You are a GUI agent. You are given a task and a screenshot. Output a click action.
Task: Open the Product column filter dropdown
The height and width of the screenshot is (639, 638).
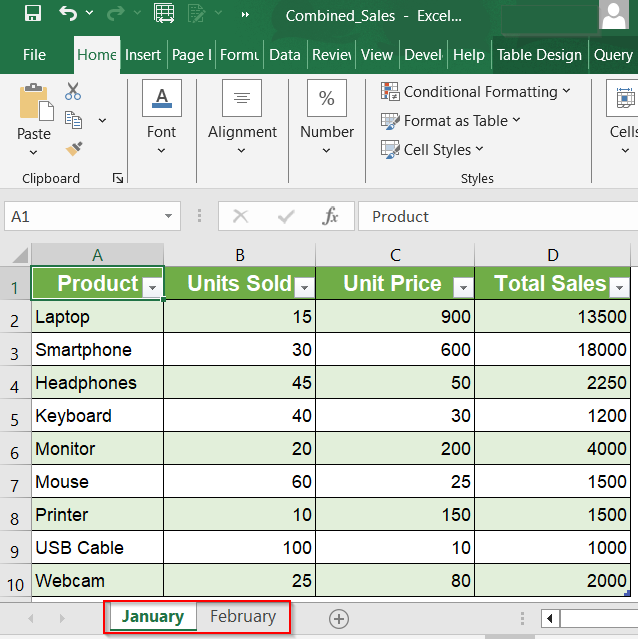tap(153, 287)
